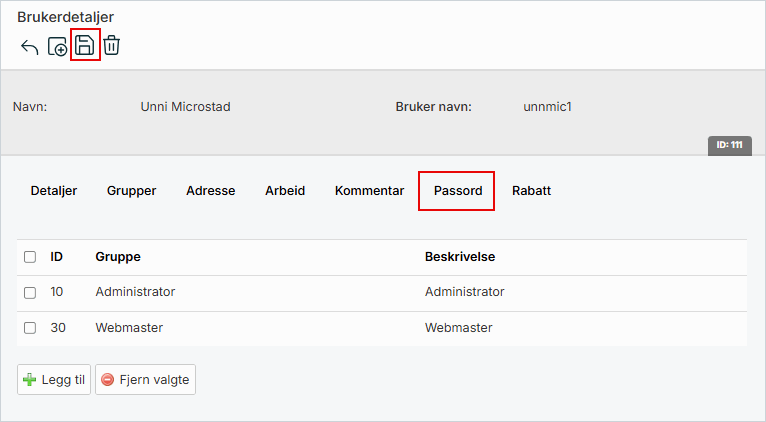Click the trash delete icon
The image size is (766, 422).
(112, 46)
